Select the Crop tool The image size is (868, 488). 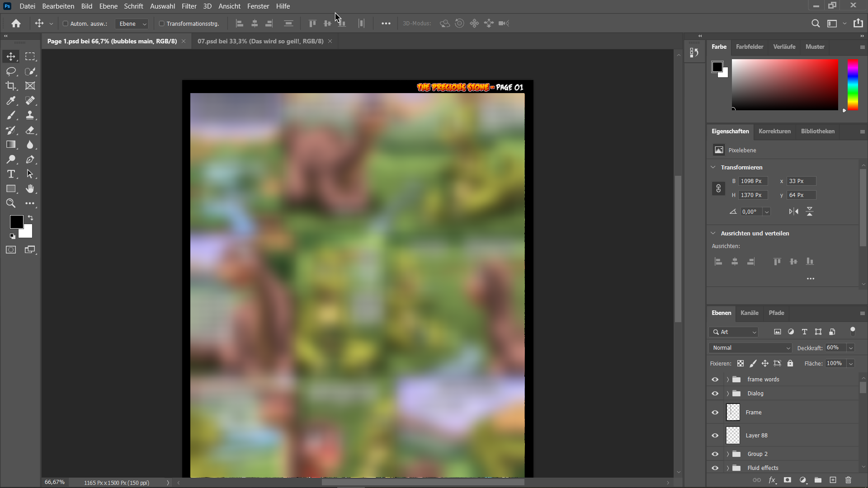pyautogui.click(x=11, y=86)
